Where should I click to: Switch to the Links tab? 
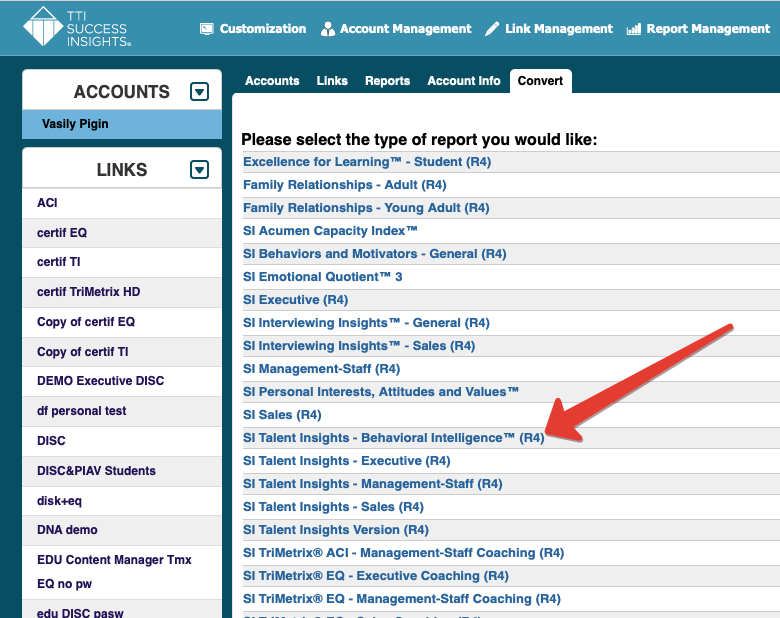pyautogui.click(x=332, y=81)
